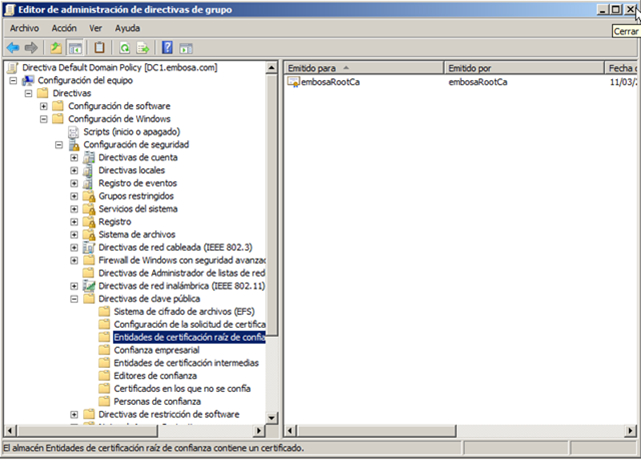Open the Acción menu
This screenshot has width=641, height=460.
[x=64, y=28]
